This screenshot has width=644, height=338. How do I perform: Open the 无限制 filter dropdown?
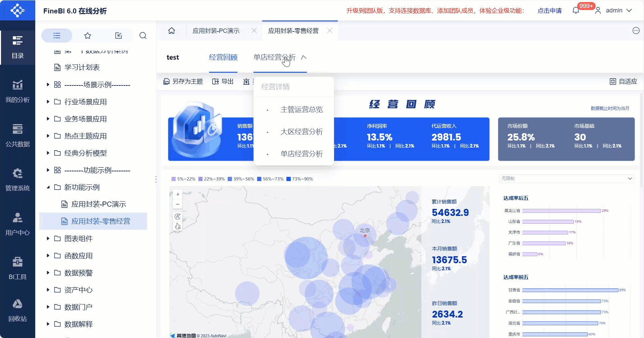(566, 179)
